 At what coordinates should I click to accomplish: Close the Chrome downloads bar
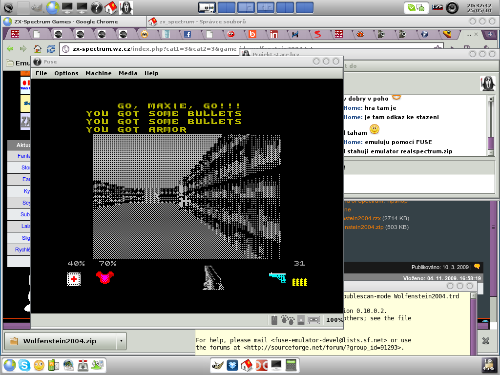[486, 340]
